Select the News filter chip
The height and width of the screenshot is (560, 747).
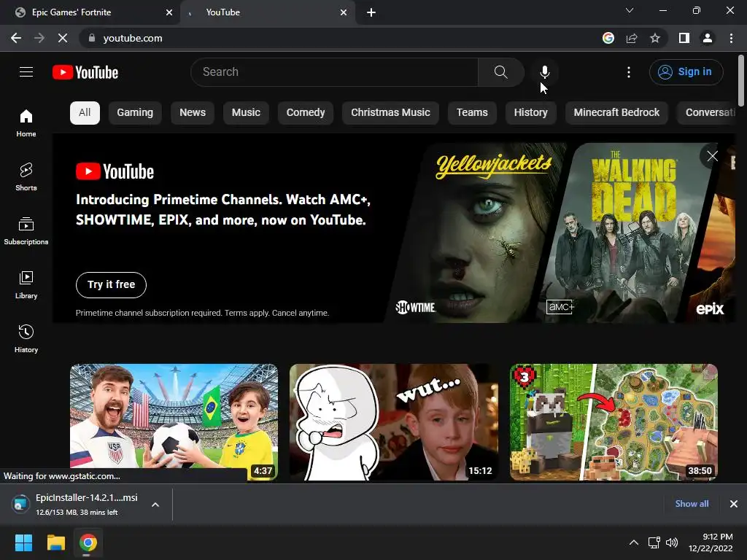click(x=193, y=113)
